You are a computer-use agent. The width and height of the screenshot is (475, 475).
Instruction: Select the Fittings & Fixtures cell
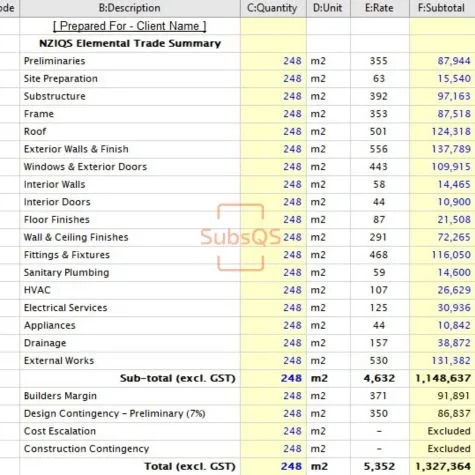coord(130,255)
